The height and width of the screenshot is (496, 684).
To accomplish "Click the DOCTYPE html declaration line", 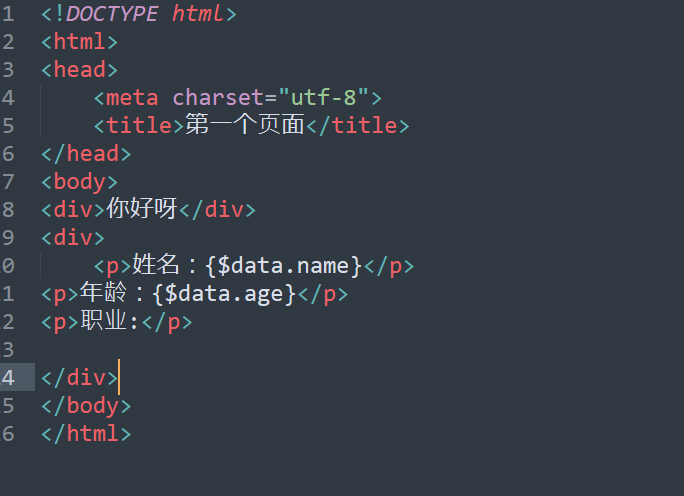I will [x=139, y=14].
